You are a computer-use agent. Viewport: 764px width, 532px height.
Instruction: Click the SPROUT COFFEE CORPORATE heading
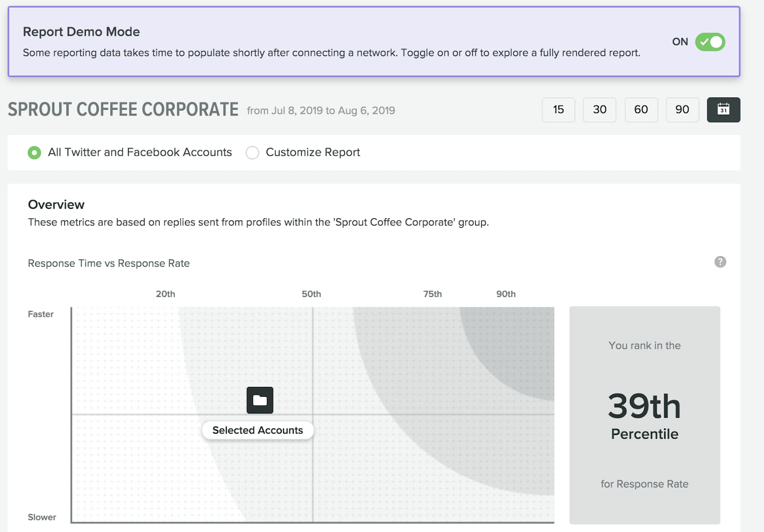tap(123, 109)
